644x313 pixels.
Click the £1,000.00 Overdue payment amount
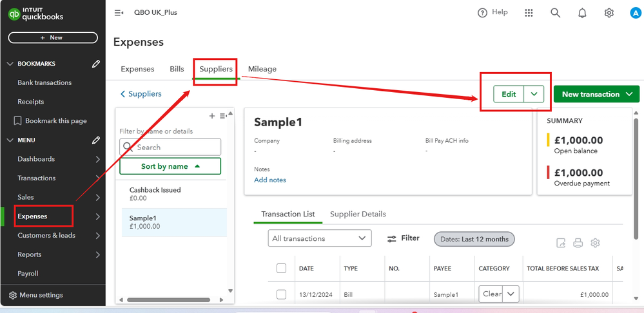click(578, 173)
